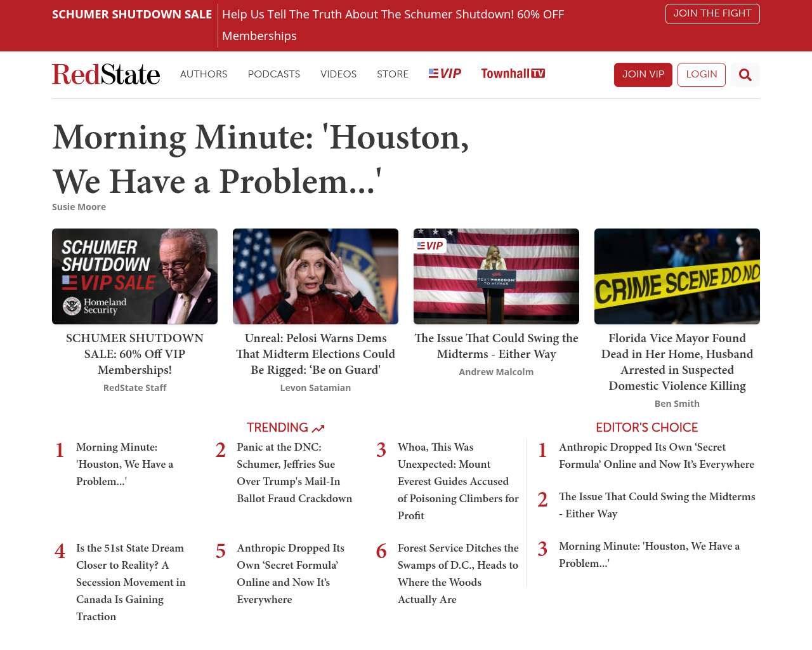This screenshot has width=812, height=650.
Task: Open the Morning Minute main headline
Action: [x=261, y=159]
